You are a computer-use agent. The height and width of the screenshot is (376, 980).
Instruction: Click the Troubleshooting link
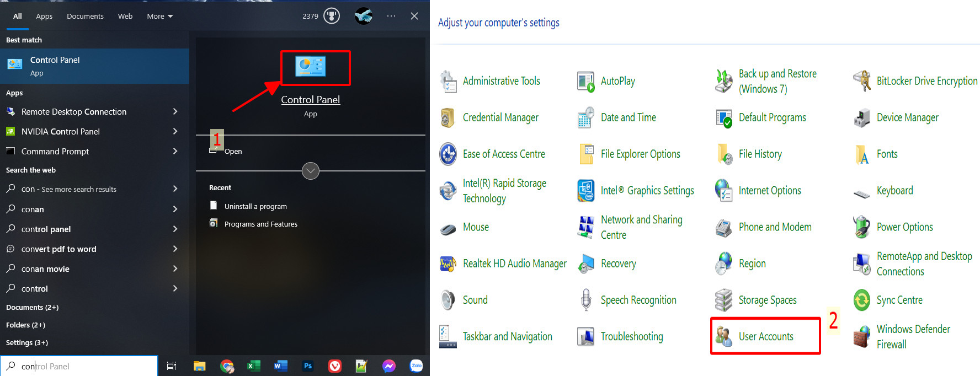[x=632, y=336]
